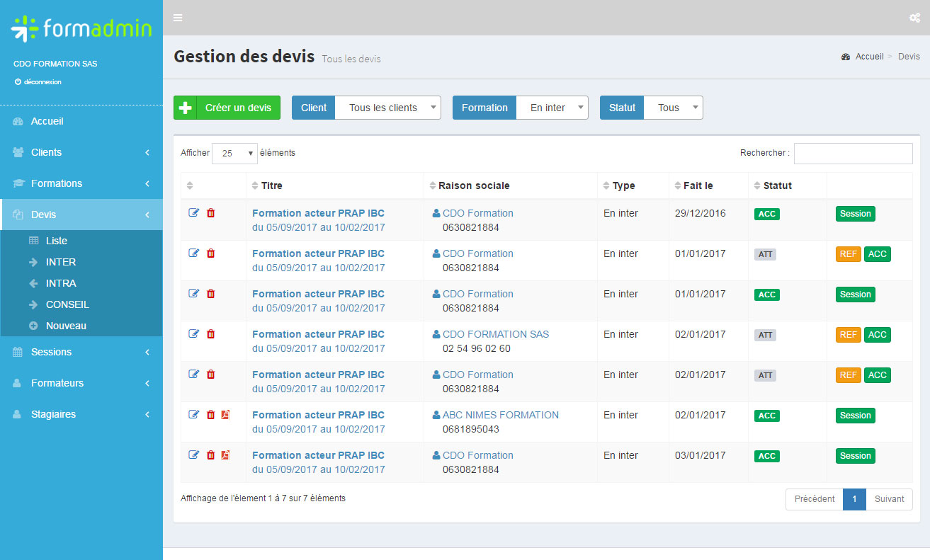930x560 pixels.
Task: Open the Afficher 25 elements dropdown
Action: [x=234, y=153]
